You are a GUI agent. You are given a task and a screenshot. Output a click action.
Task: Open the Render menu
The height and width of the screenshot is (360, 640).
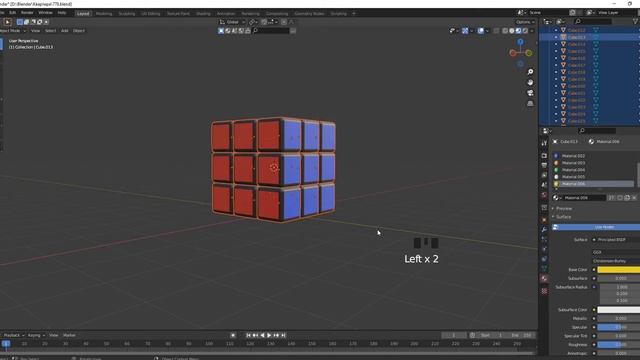click(x=27, y=13)
